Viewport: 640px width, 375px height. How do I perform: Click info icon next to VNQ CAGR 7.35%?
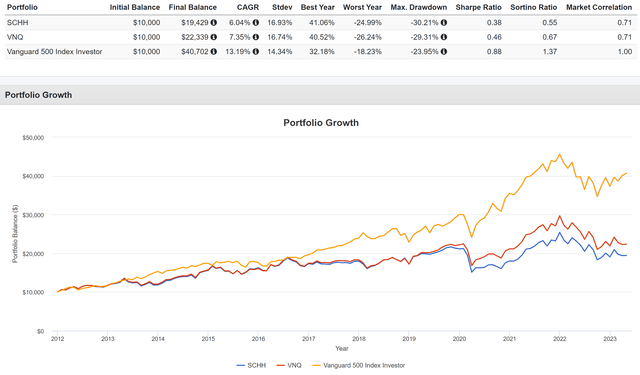[256, 37]
